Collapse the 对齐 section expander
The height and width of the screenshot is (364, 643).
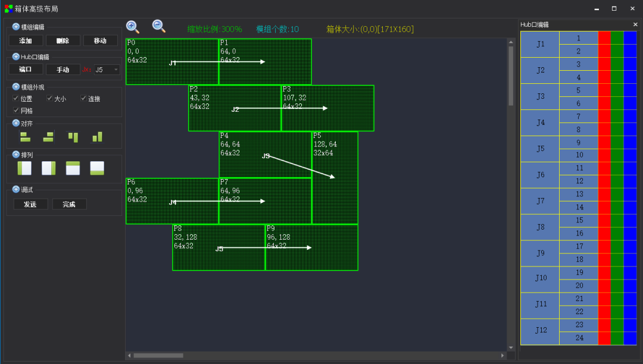pyautogui.click(x=15, y=123)
